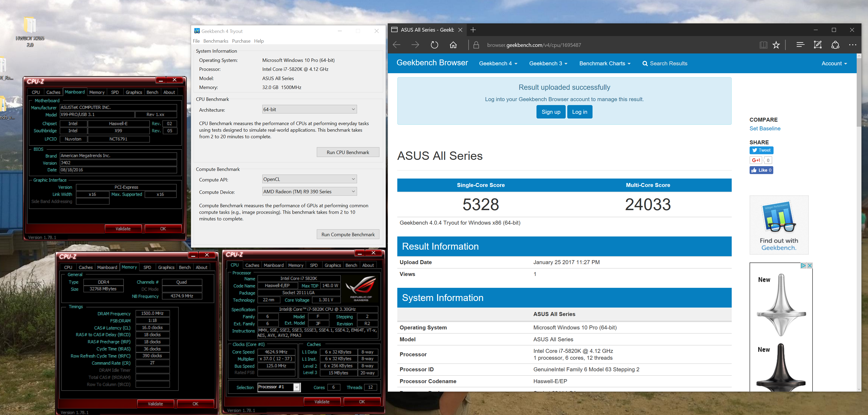This screenshot has width=868, height=415.
Task: Click the browser address bar URL
Action: (534, 45)
